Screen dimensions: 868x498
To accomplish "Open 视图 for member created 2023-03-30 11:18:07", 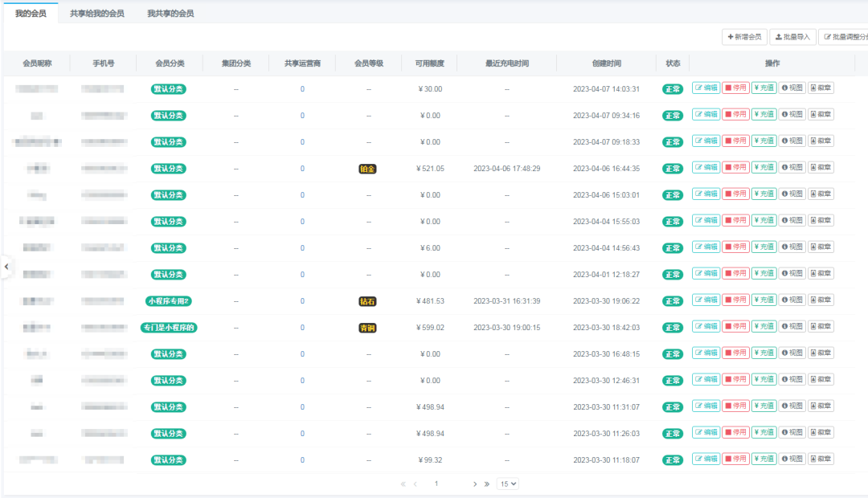I will pyautogui.click(x=792, y=459).
